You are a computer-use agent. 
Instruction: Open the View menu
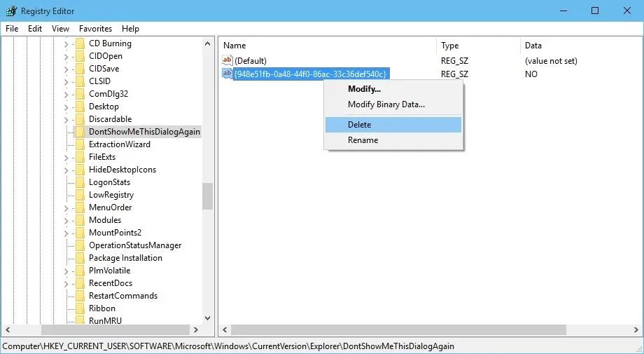(x=60, y=28)
